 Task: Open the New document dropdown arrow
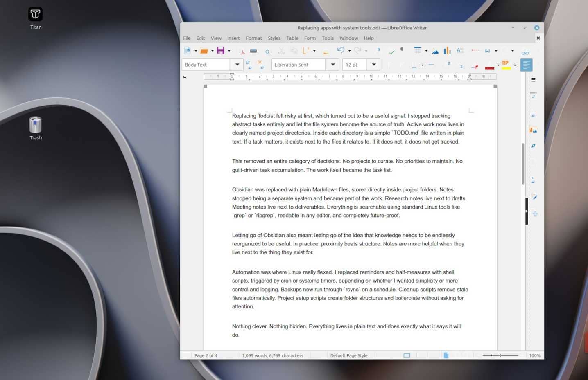(x=196, y=51)
